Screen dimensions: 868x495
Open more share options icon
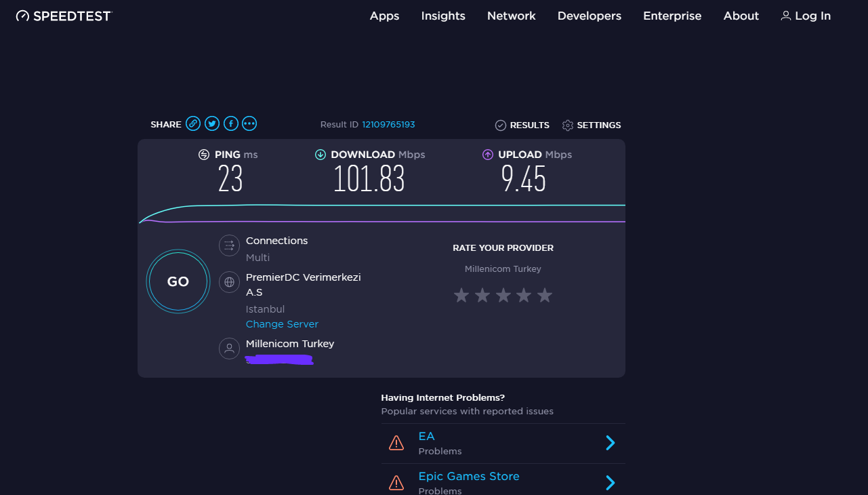tap(249, 123)
